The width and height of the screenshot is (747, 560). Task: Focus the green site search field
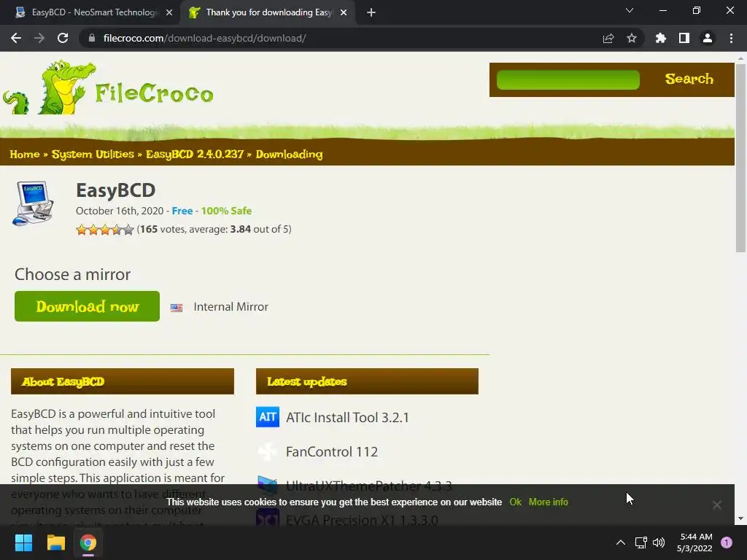click(568, 79)
